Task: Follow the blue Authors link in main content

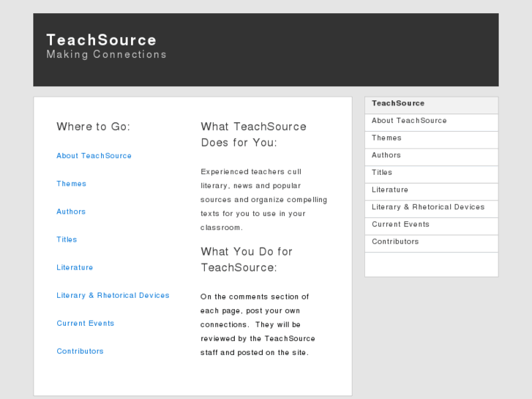Action: [x=71, y=212]
